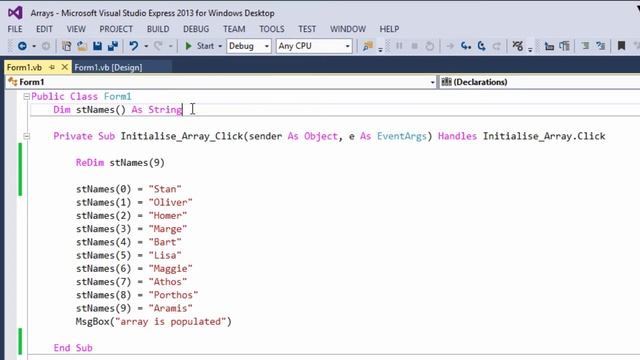The height and width of the screenshot is (360, 640).
Task: Click the "Maggie" string literal
Action: [x=170, y=269]
